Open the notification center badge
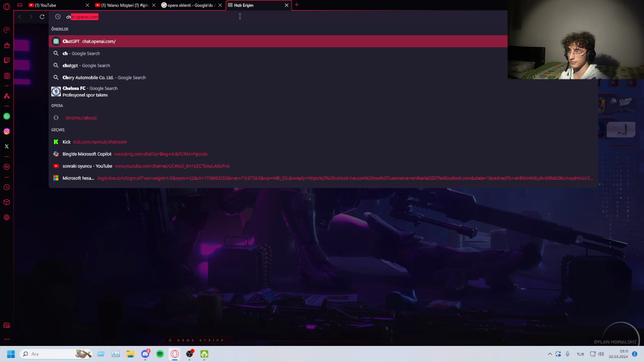This screenshot has width=644, height=362. pos(634,354)
